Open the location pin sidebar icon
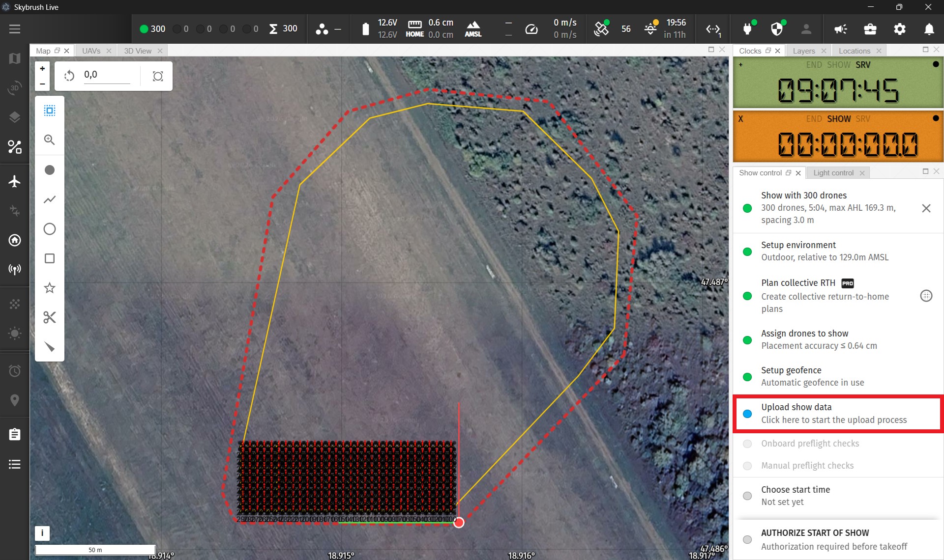The image size is (944, 560). pyautogui.click(x=15, y=400)
